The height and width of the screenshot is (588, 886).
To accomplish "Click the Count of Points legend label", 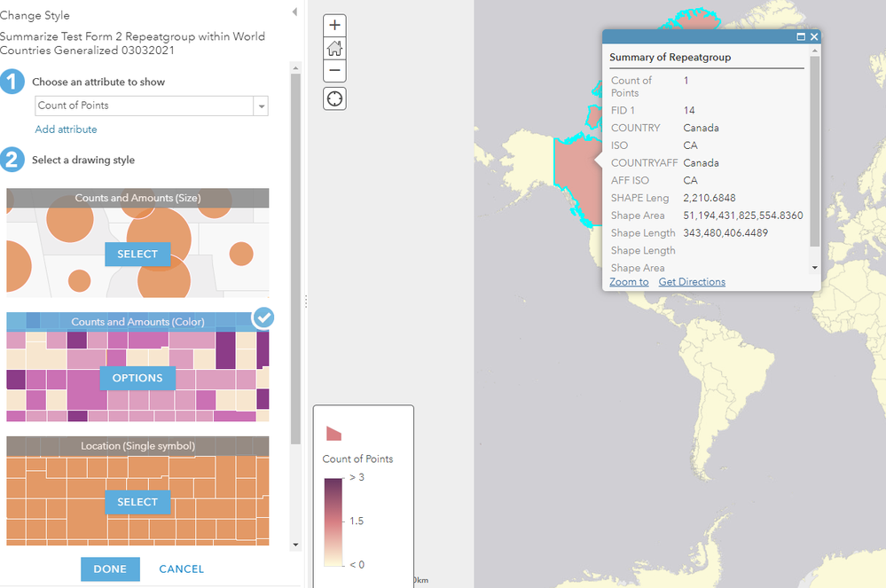I will [x=357, y=459].
